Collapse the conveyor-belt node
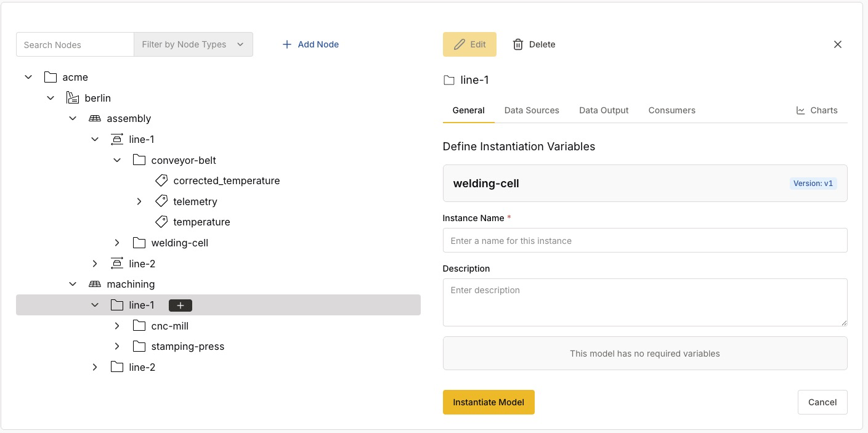The height and width of the screenshot is (433, 868). pyautogui.click(x=117, y=160)
